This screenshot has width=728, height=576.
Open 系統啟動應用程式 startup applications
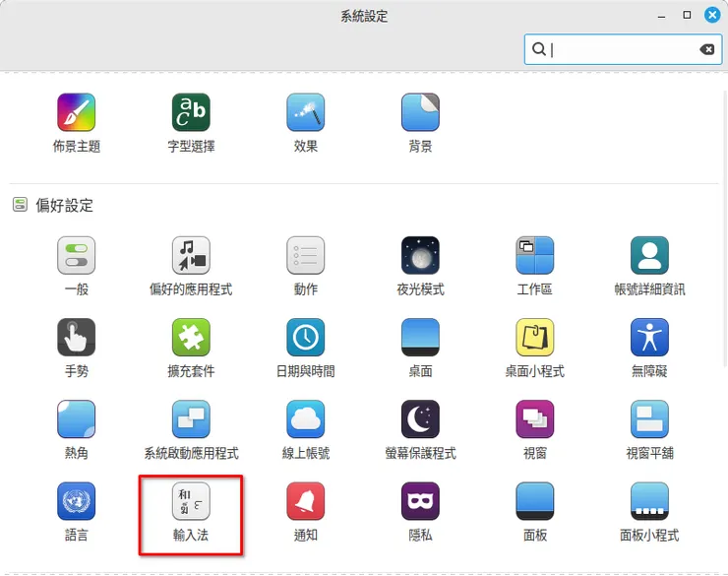[191, 429]
